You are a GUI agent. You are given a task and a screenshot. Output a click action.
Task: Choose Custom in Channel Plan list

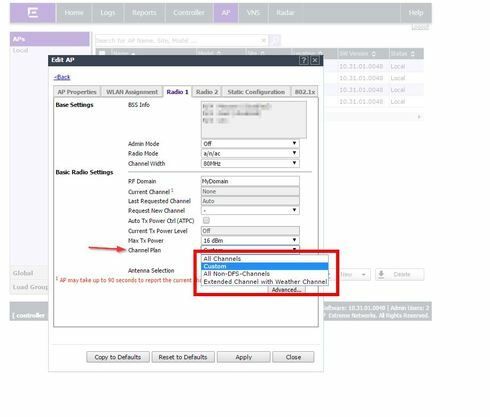pos(265,266)
